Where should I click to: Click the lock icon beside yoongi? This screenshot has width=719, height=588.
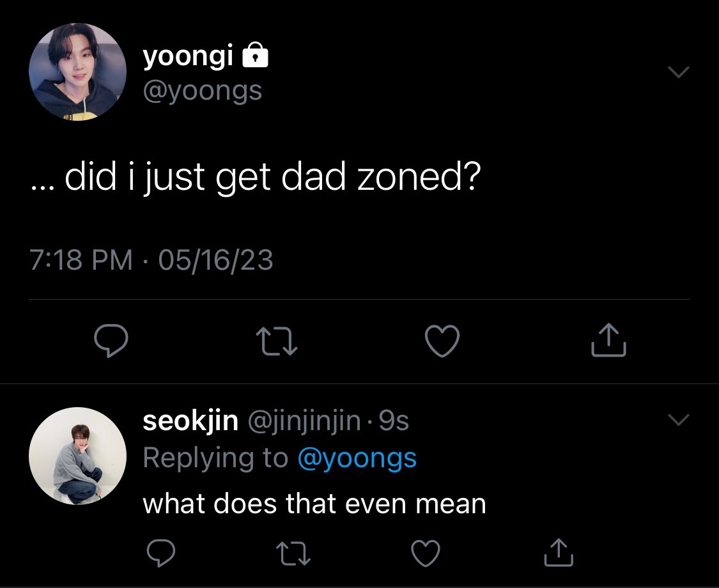[255, 55]
